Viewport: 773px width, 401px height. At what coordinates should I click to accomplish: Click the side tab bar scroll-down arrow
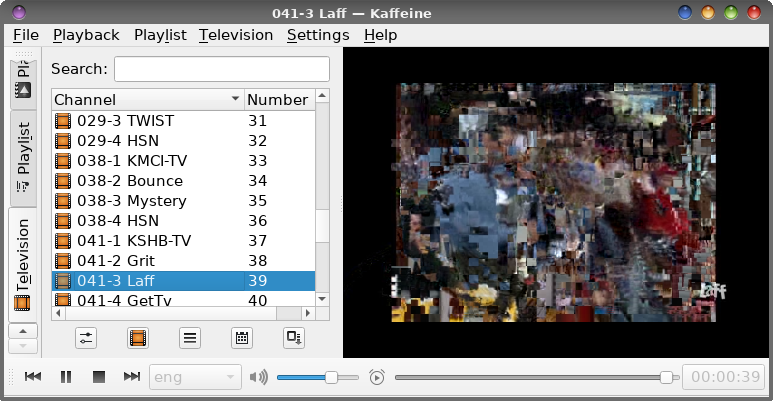click(23, 346)
